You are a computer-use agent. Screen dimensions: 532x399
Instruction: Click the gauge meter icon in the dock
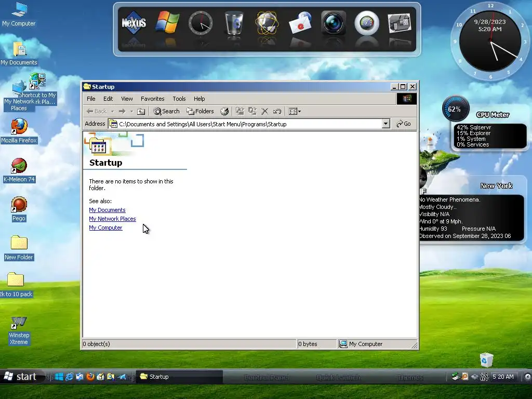(367, 23)
